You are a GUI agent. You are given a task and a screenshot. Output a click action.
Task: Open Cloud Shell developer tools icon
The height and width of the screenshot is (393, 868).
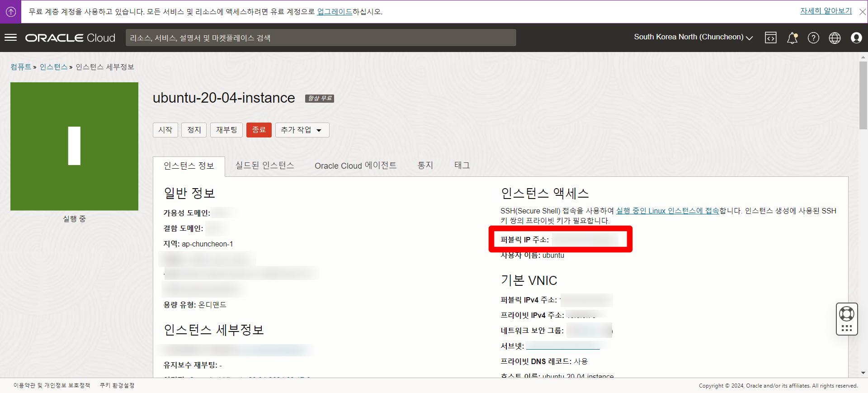point(771,38)
